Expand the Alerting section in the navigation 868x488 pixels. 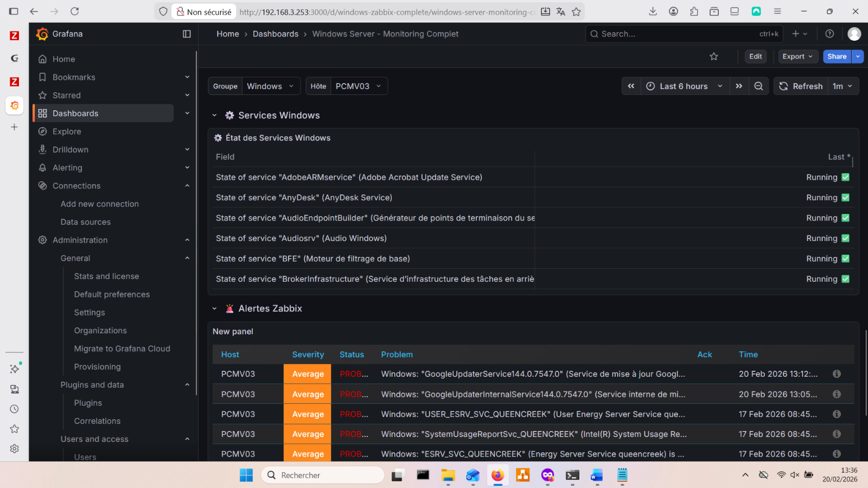[x=187, y=168]
